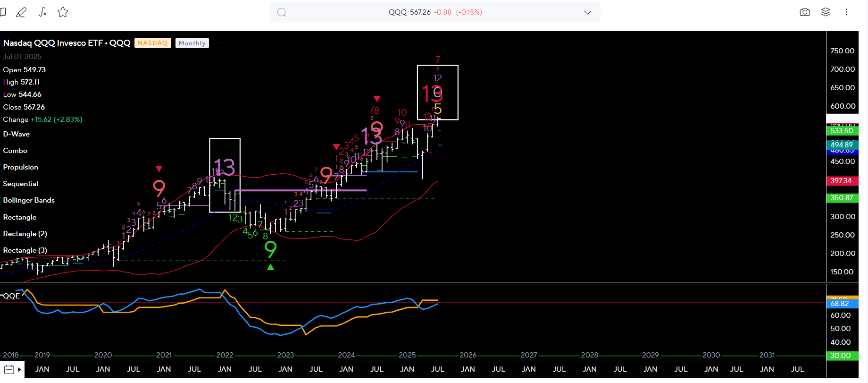
Task: Toggle the Rectangle (3) drawing label
Action: (x=25, y=250)
